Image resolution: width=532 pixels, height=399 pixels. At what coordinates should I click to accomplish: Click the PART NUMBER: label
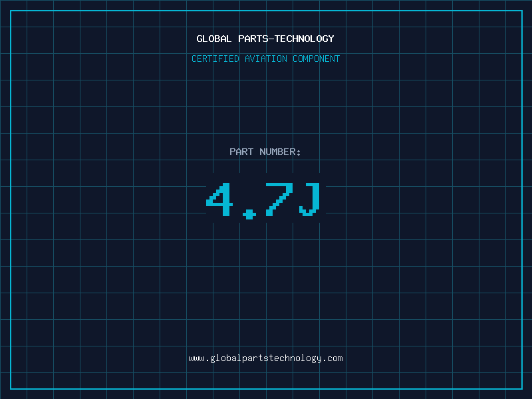pos(265,152)
